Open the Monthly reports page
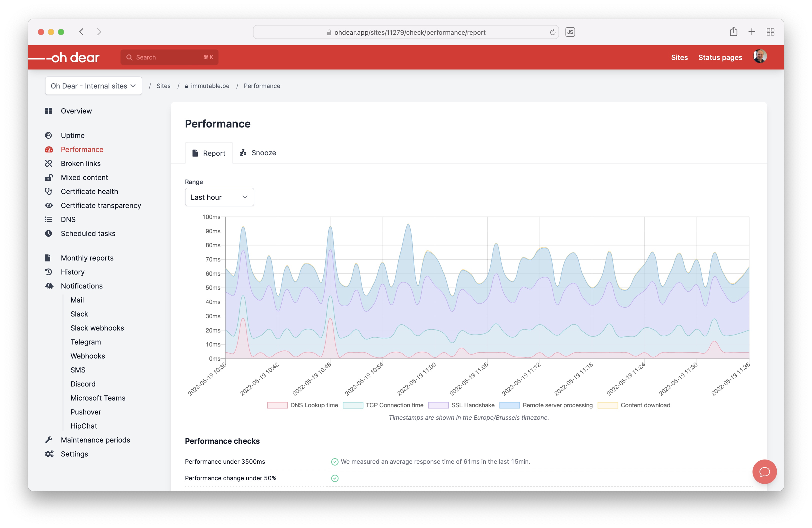This screenshot has height=528, width=812. (x=87, y=258)
